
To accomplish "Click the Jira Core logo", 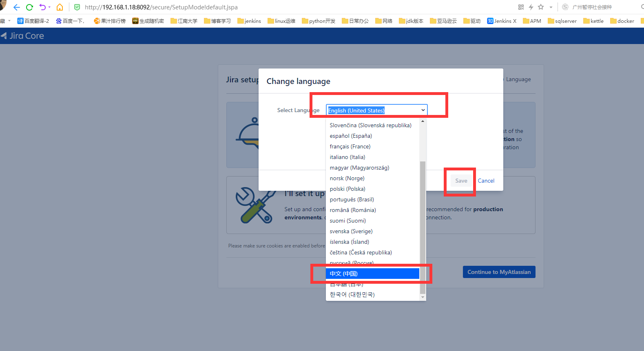I will tap(22, 36).
